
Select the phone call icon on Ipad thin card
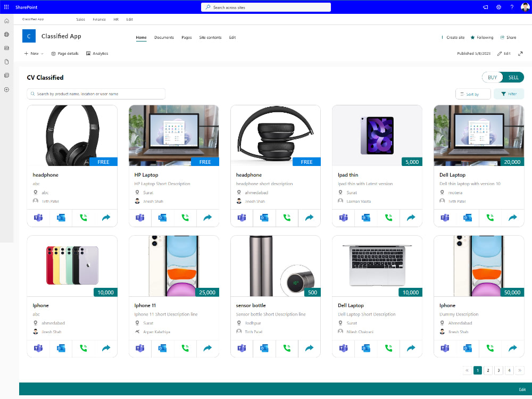tap(388, 218)
